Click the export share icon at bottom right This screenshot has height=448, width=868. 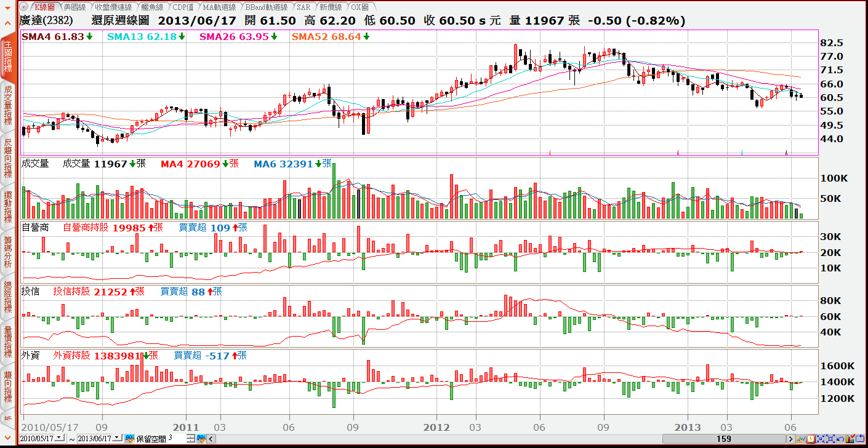[x=860, y=438]
